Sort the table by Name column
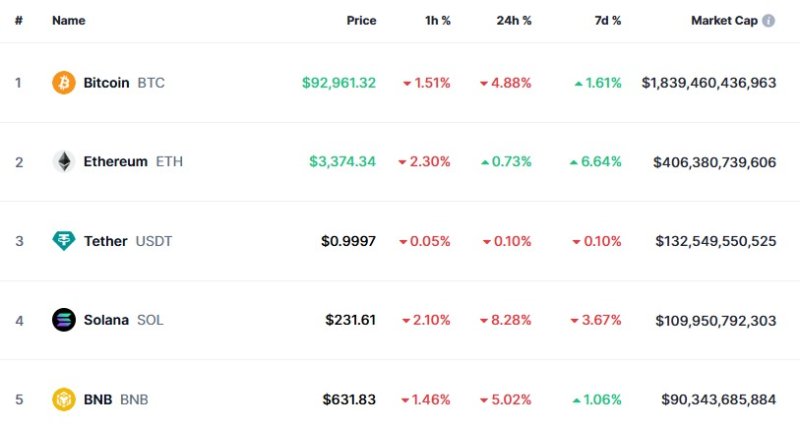 pos(68,21)
